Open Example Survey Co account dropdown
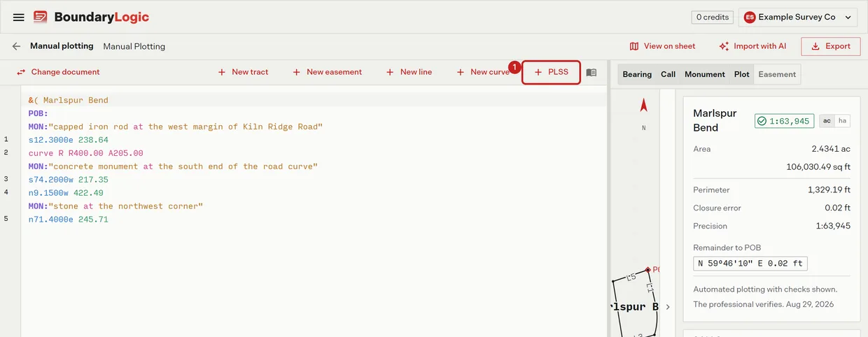868x337 pixels. pos(798,17)
